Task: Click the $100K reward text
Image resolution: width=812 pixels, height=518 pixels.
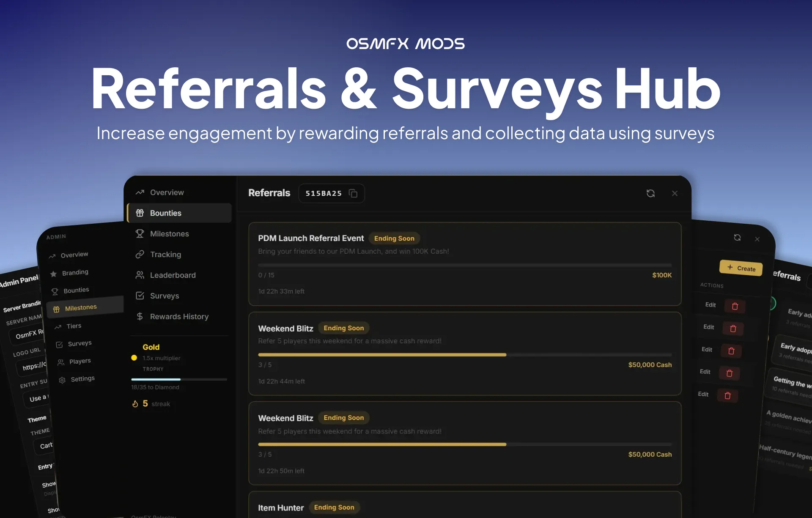Action: click(662, 275)
